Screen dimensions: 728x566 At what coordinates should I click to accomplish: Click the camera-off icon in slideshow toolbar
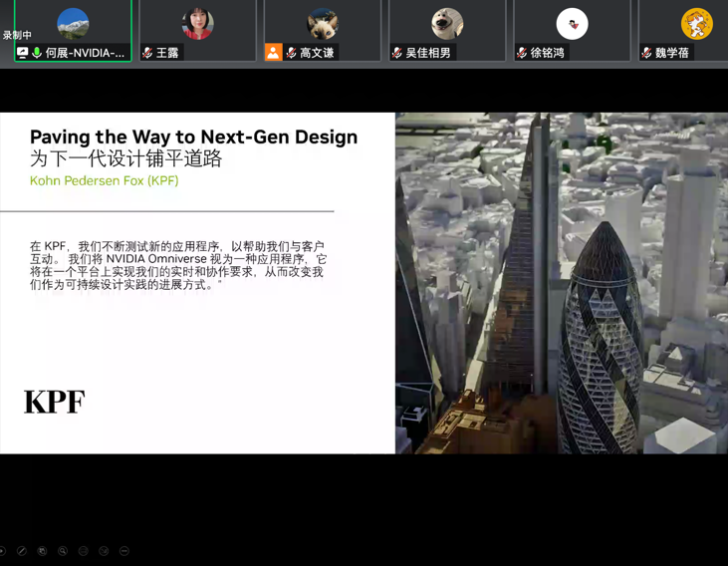tap(104, 551)
